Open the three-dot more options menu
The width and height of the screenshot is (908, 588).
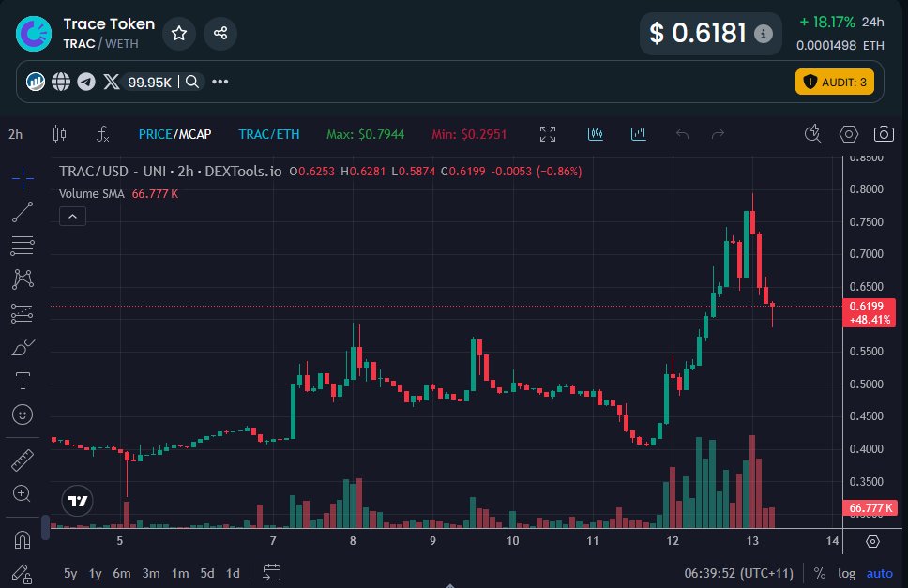(x=220, y=82)
